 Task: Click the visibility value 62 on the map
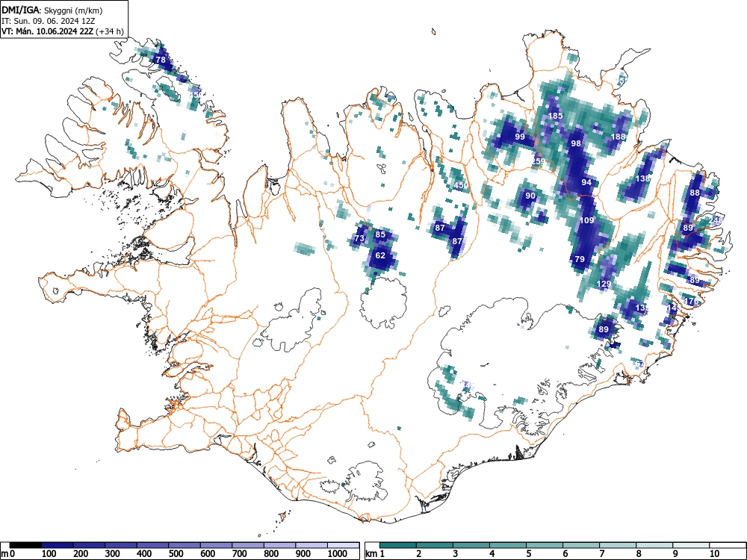pyautogui.click(x=380, y=255)
